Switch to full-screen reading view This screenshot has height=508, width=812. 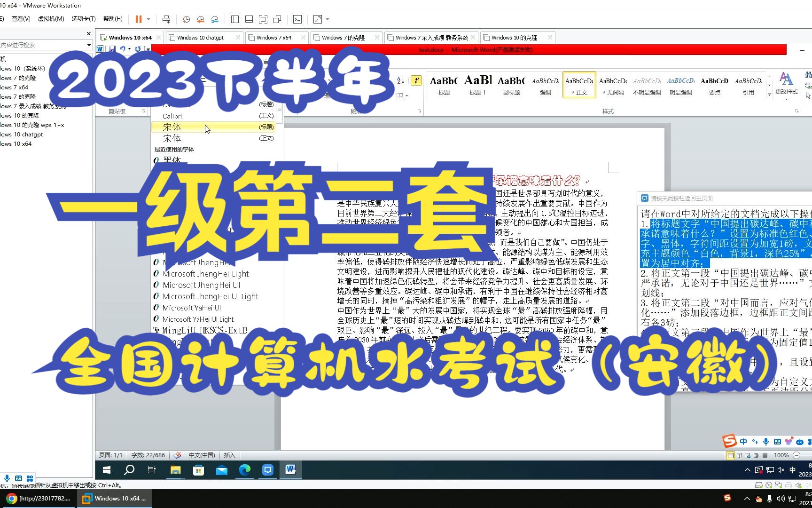coord(739,455)
